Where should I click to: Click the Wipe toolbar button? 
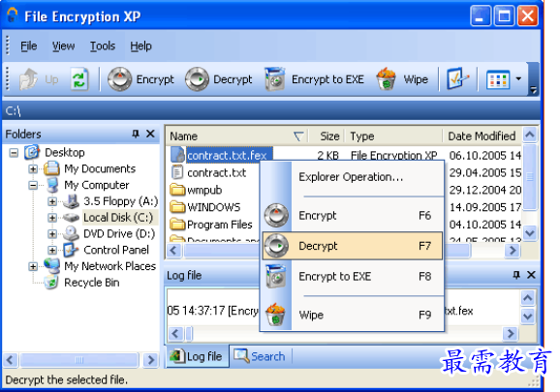pos(402,79)
